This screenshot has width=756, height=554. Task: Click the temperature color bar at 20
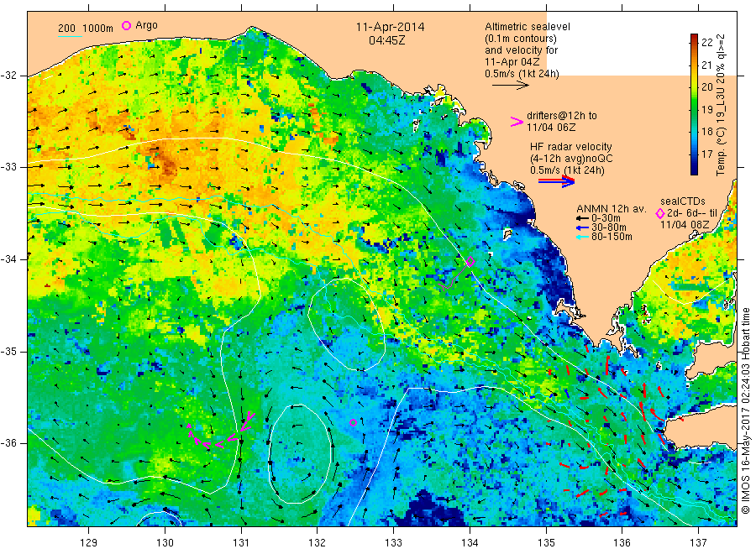point(694,86)
